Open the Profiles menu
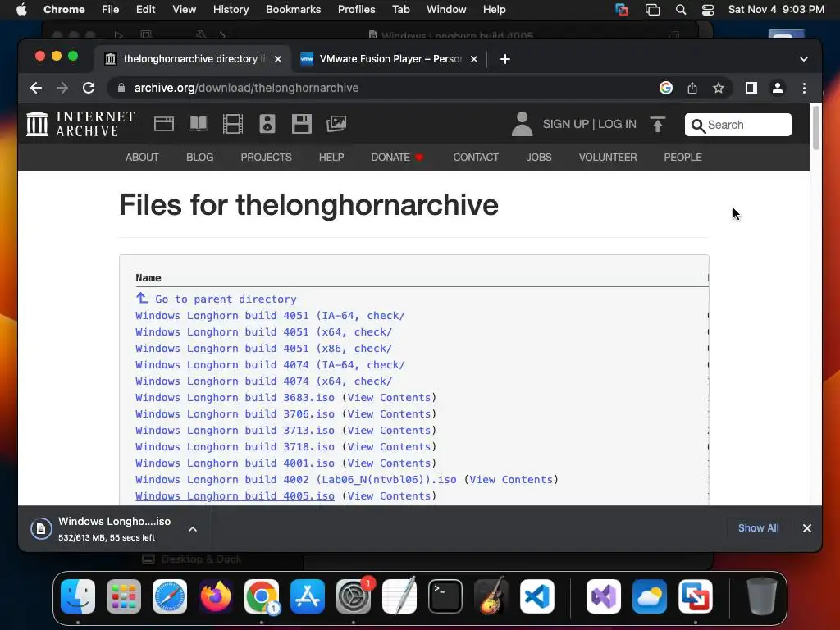The image size is (840, 630). coord(356,10)
